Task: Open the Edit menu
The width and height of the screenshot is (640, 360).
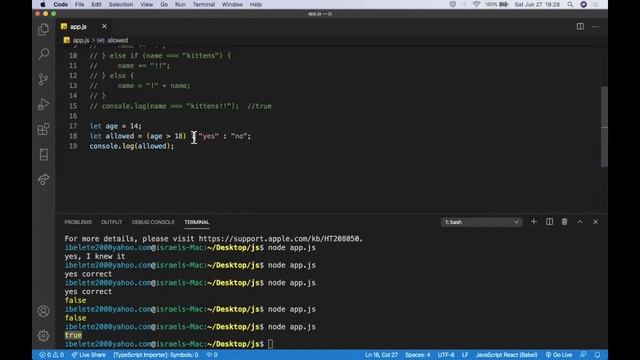Action: point(96,4)
